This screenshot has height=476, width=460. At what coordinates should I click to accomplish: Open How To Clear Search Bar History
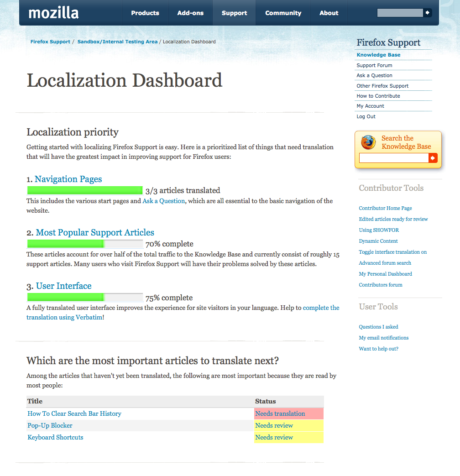[x=74, y=414]
